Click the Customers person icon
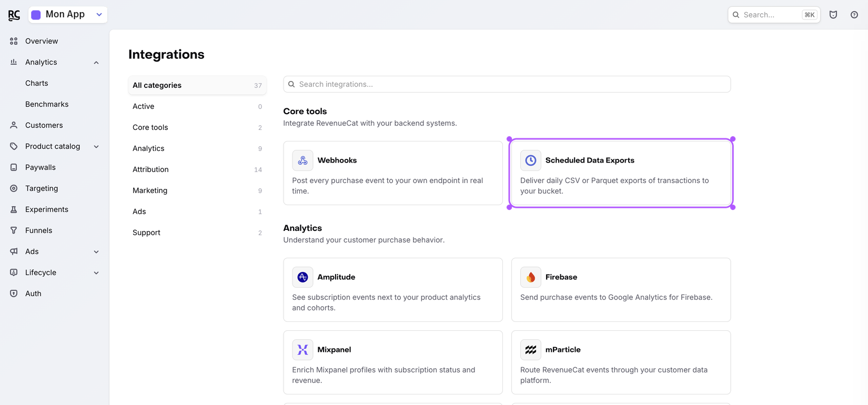The image size is (868, 405). point(14,125)
